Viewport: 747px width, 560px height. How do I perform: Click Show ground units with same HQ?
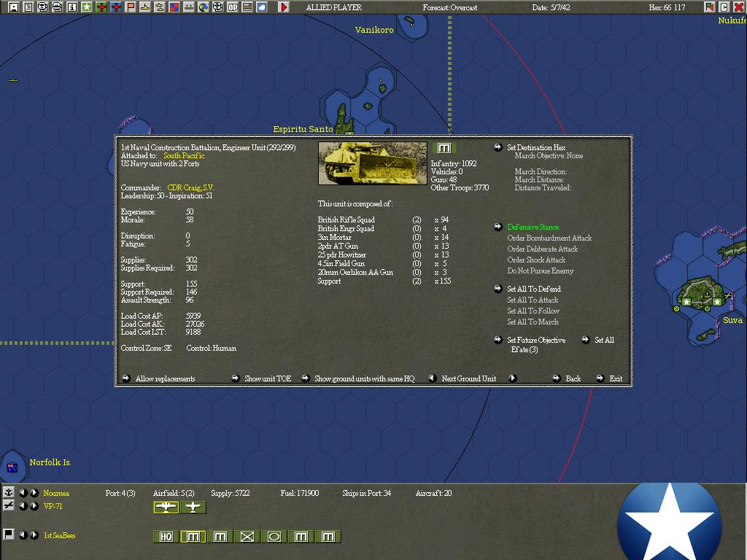tap(365, 379)
